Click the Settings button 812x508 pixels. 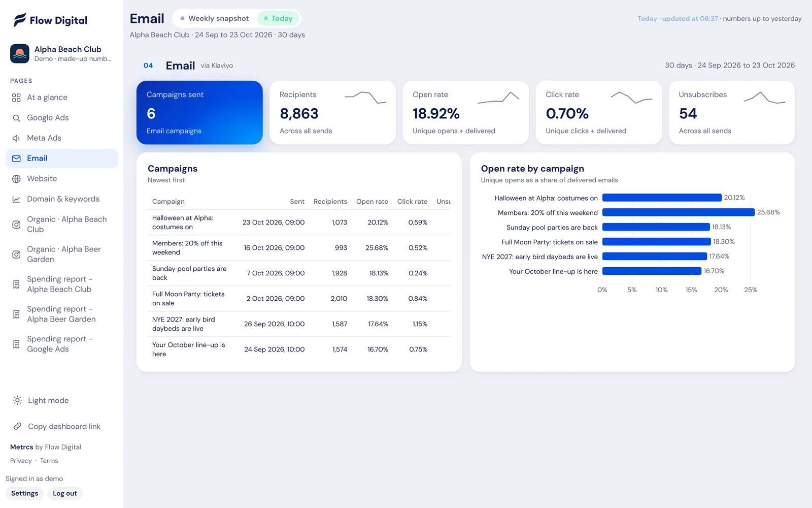click(24, 493)
